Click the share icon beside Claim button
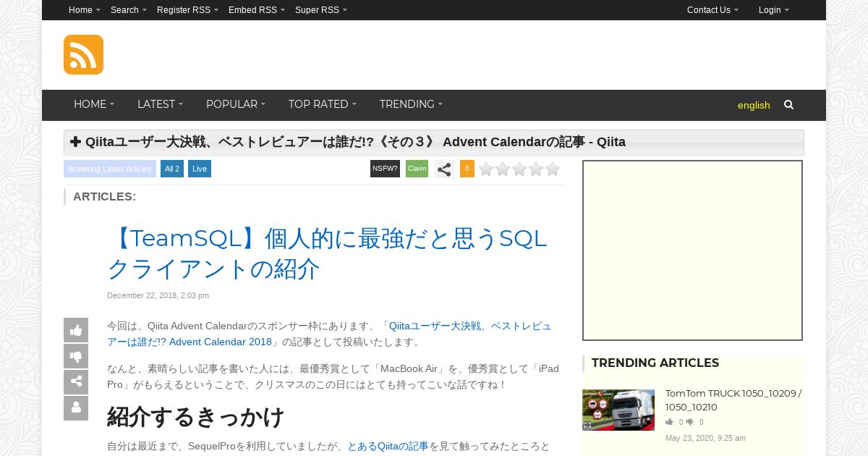The image size is (868, 456). point(444,169)
